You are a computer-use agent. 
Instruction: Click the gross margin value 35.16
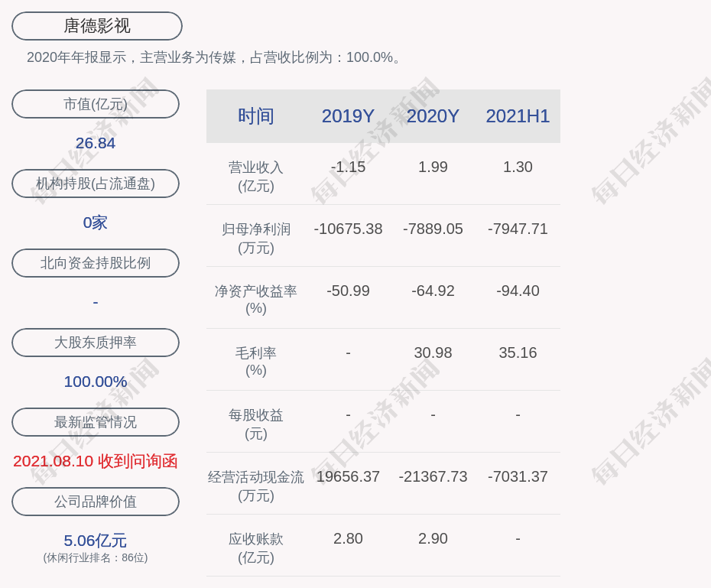(518, 352)
